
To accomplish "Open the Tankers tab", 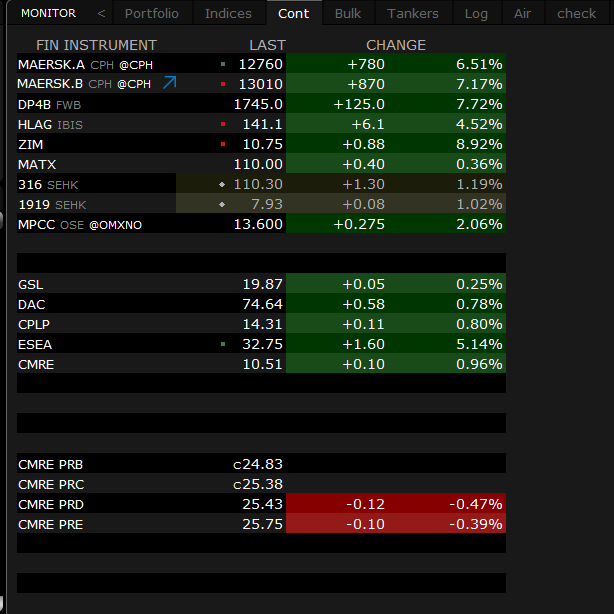I will [x=413, y=14].
